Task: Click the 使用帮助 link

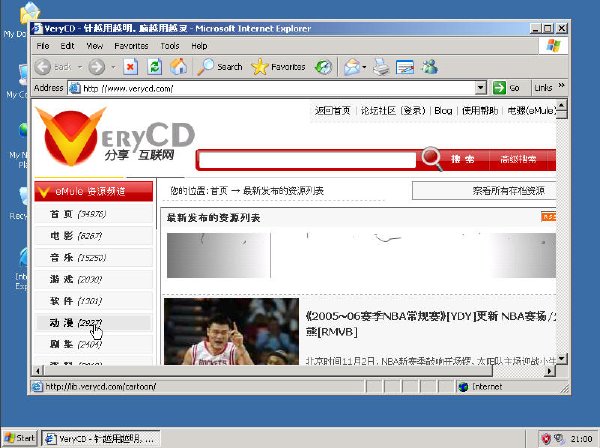Action: pos(480,111)
